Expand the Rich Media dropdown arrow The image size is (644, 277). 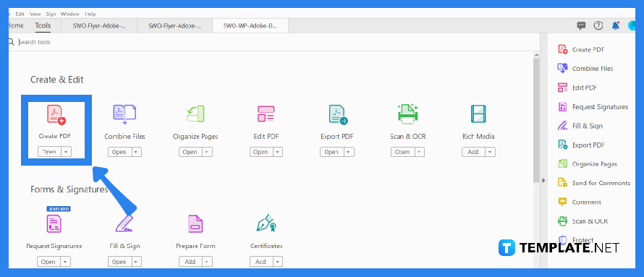pyautogui.click(x=490, y=152)
